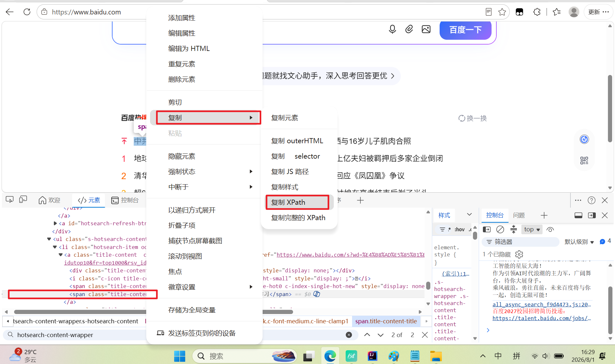Viewport: 615px width, 364px height.
Task: Open DevTools help question mark icon
Action: tap(592, 200)
